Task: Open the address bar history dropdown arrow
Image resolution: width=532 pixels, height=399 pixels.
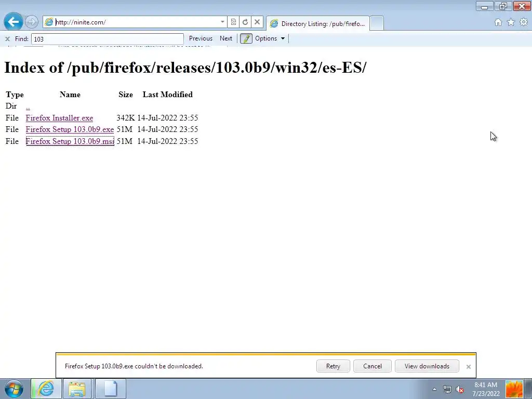Action: [x=222, y=22]
